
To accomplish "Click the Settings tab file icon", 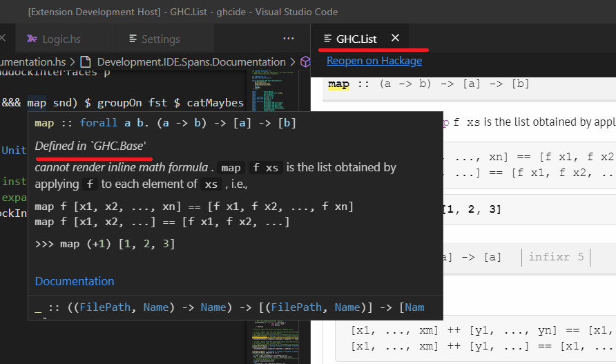I will tap(133, 39).
